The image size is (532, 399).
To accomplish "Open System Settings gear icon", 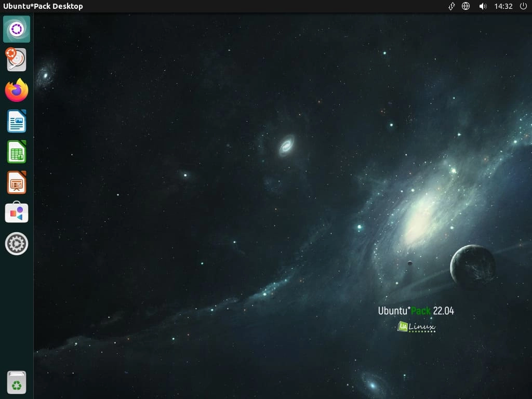I will (17, 244).
